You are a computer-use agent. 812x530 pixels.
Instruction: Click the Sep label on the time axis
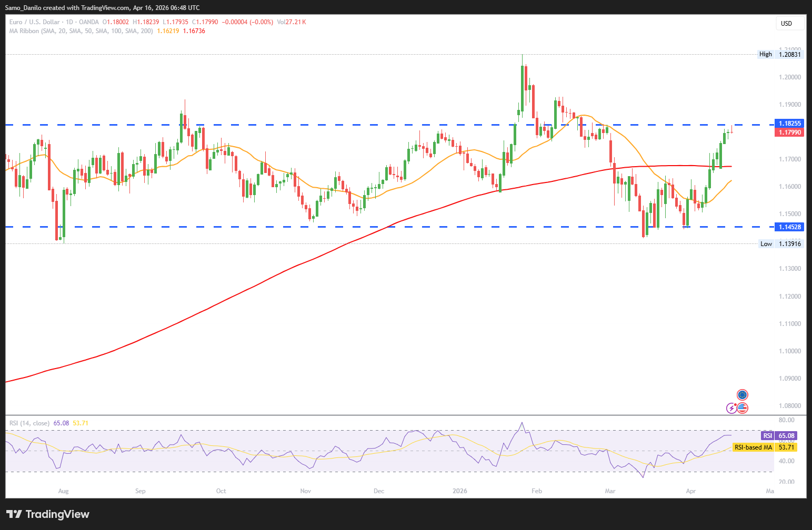click(x=141, y=491)
